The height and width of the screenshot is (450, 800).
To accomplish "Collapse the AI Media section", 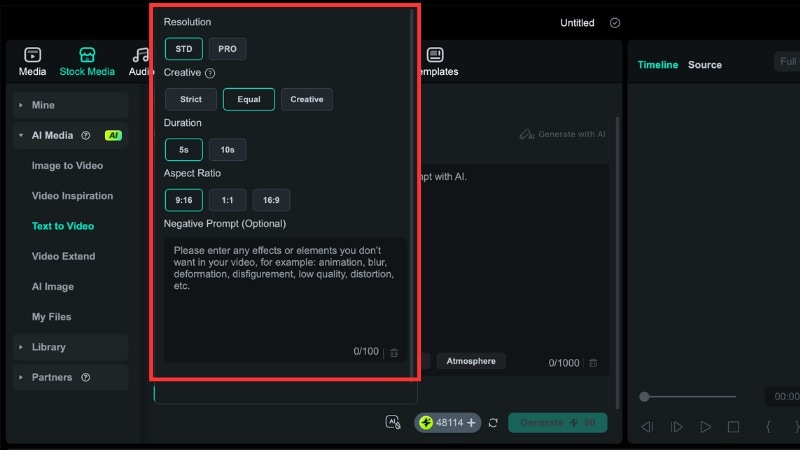I will click(x=70, y=135).
